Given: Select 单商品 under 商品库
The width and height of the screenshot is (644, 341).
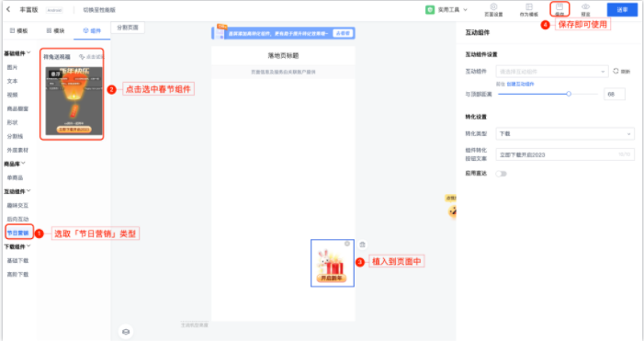Looking at the screenshot, I should coord(15,177).
